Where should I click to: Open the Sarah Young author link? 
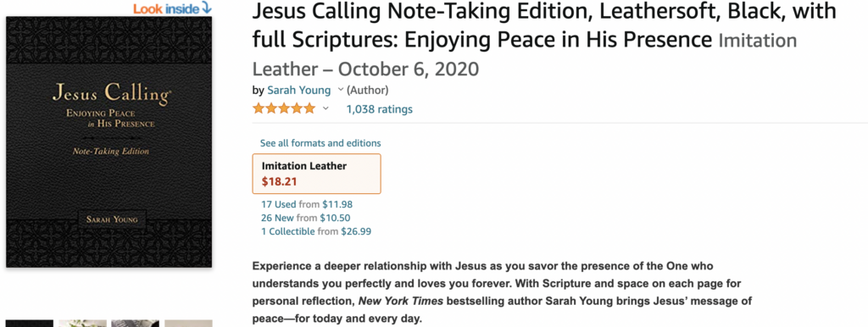(299, 90)
